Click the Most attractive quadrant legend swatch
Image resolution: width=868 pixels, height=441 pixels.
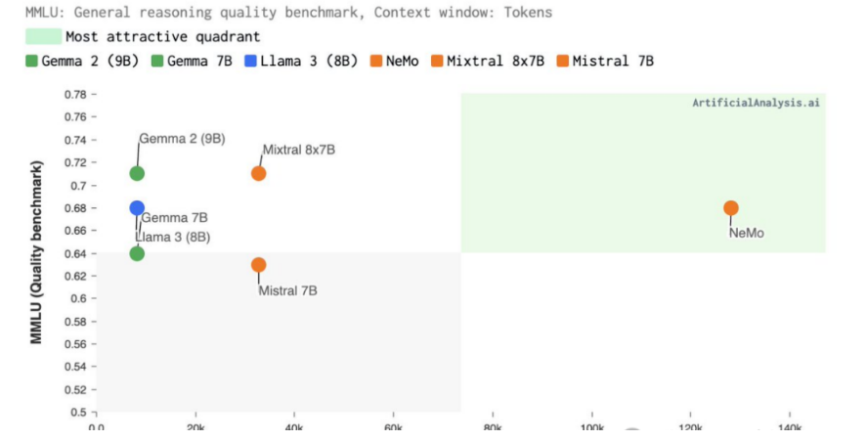pos(43,36)
